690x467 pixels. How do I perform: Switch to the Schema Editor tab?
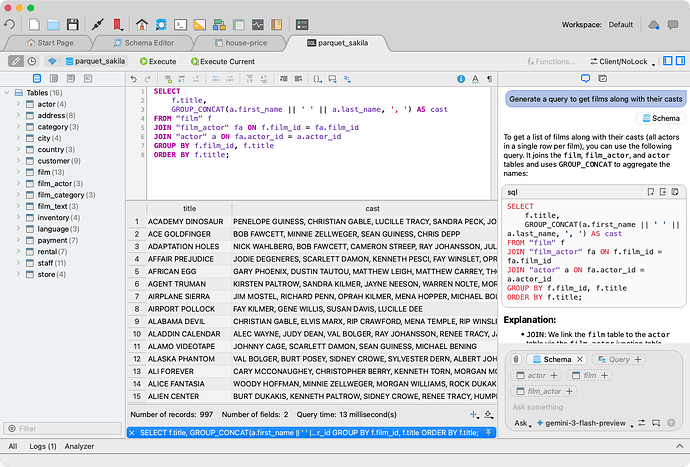pyautogui.click(x=143, y=43)
